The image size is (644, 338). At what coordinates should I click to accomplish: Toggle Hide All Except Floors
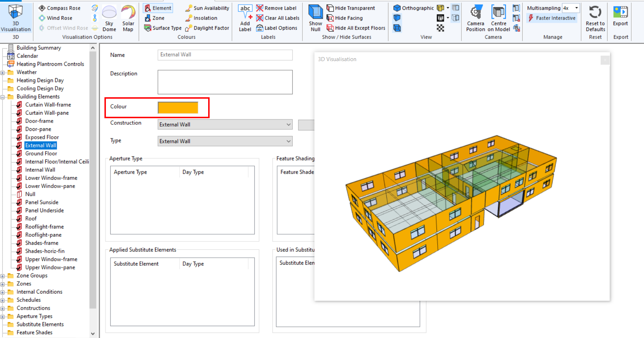356,28
